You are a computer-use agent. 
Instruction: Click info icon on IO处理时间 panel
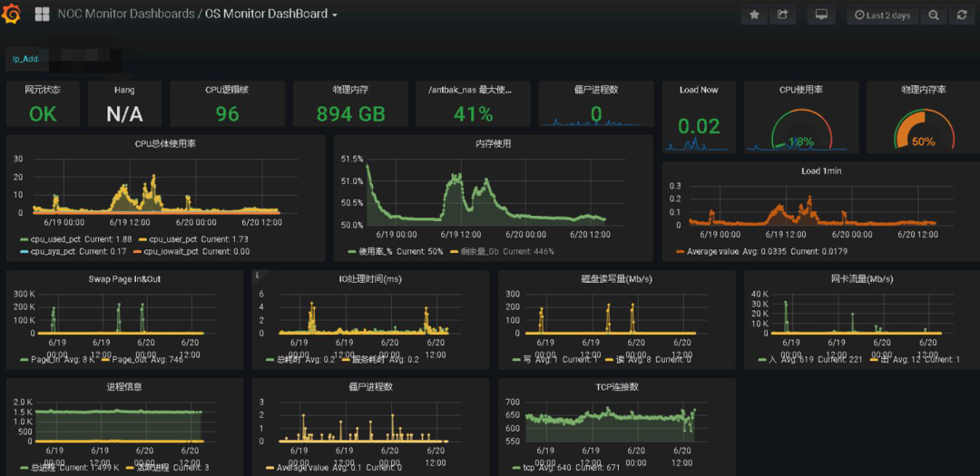point(258,276)
